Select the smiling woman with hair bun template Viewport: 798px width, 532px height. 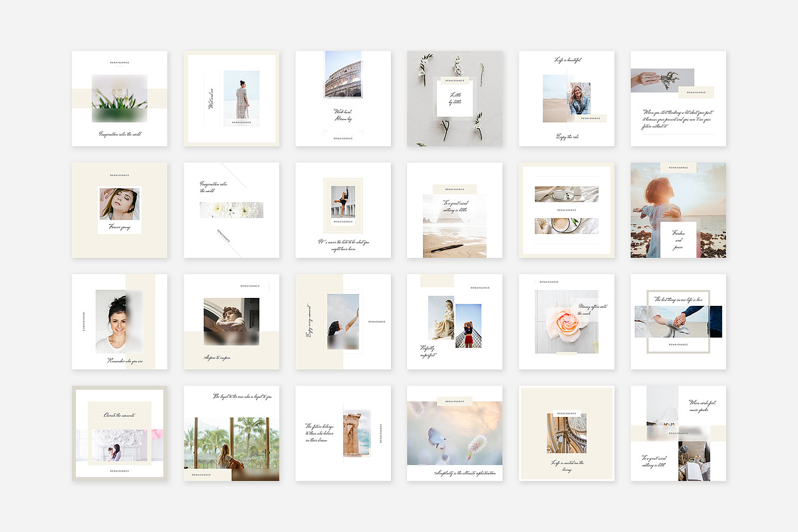coord(120,322)
